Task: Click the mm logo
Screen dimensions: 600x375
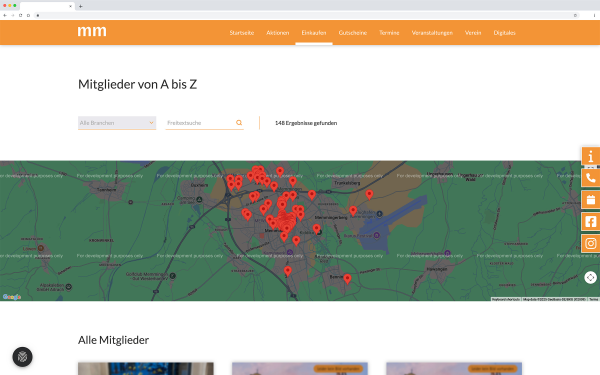Action: point(92,31)
